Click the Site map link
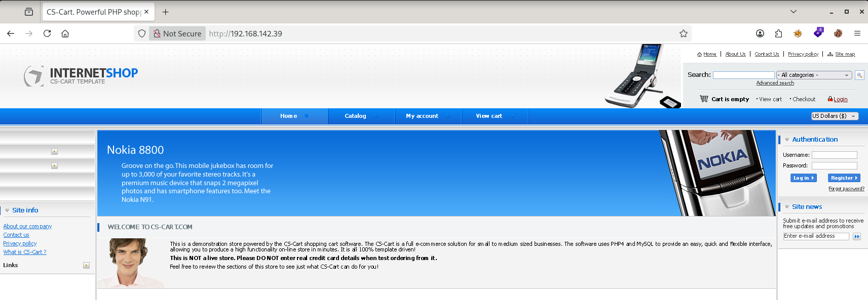868x300 pixels. (x=845, y=54)
